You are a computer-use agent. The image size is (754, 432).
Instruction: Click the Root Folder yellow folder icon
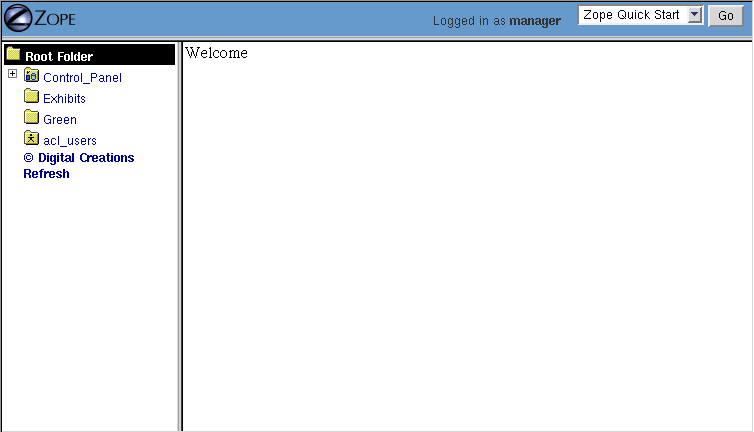tap(13, 54)
